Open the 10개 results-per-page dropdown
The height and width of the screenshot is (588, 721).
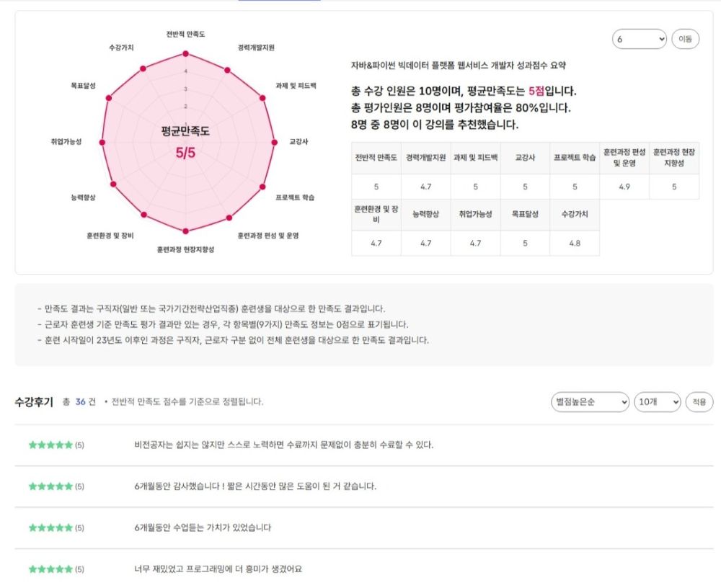coord(657,401)
